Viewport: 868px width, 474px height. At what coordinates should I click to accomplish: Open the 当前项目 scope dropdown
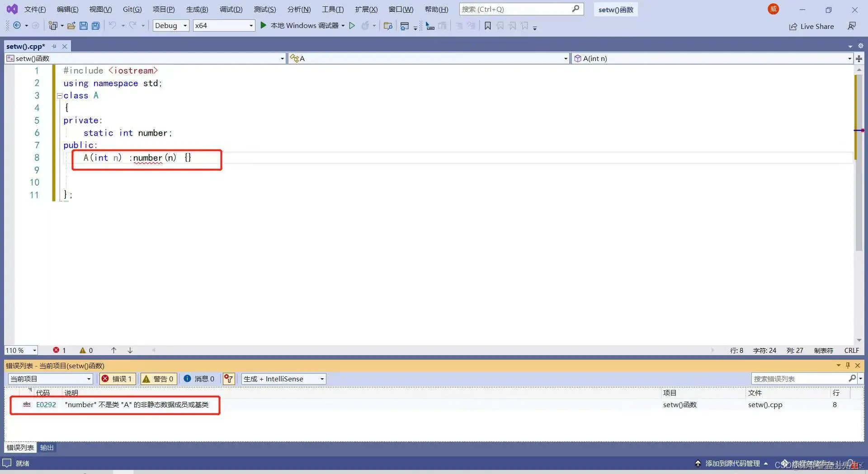coord(50,379)
